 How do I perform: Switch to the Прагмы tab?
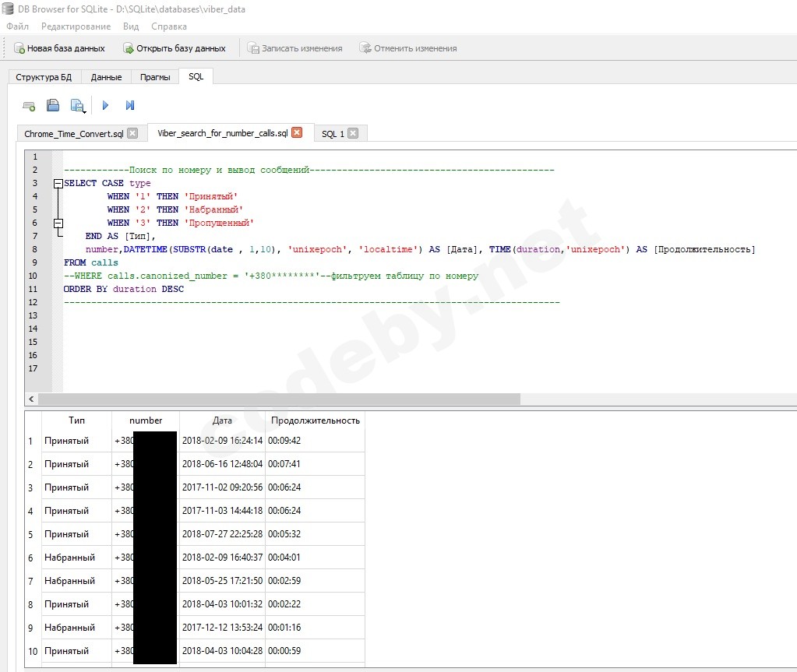click(x=155, y=77)
